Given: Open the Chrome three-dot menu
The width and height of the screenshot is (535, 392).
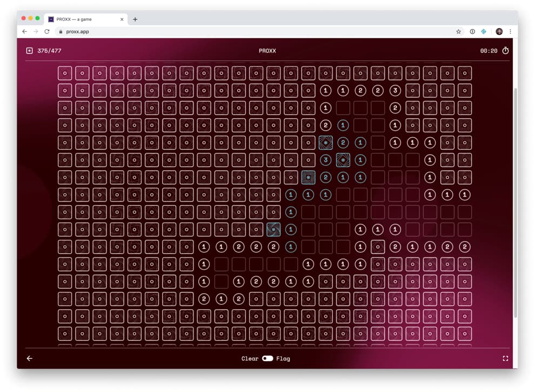Looking at the screenshot, I should 511,31.
